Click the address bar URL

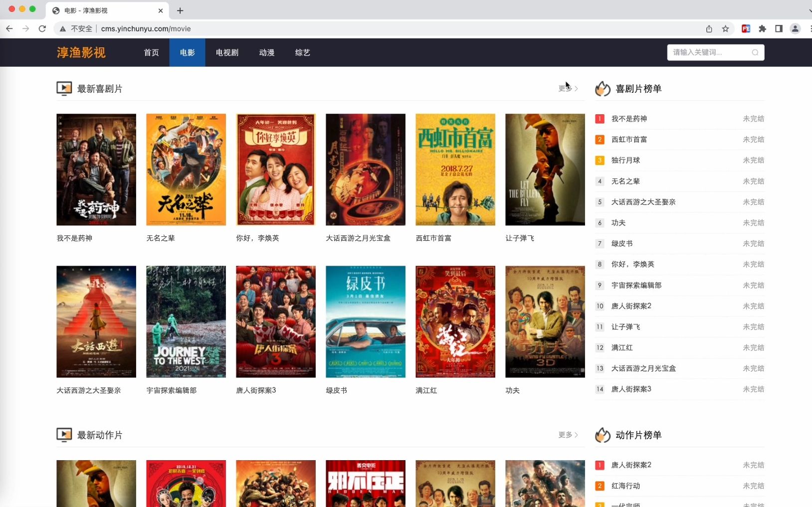[x=146, y=29]
